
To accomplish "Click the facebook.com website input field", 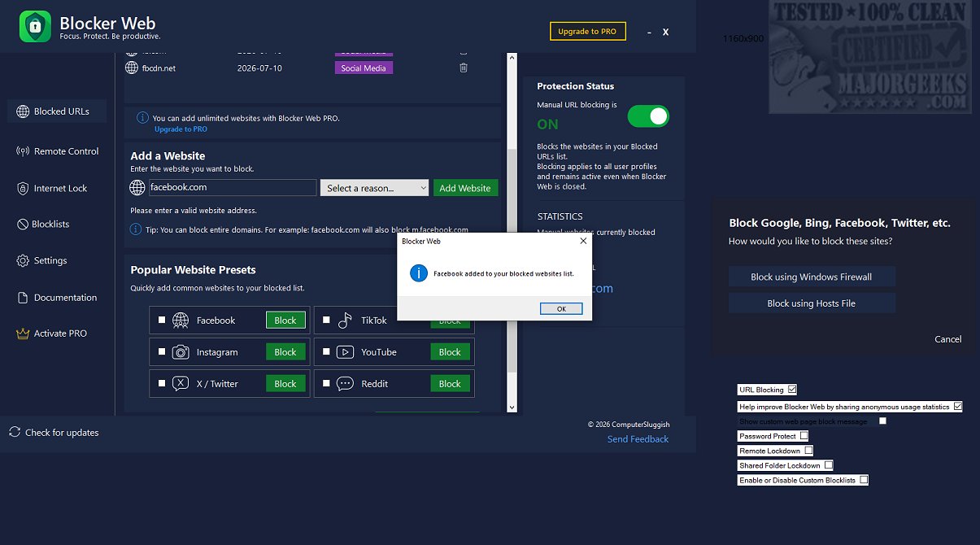I will coord(232,188).
